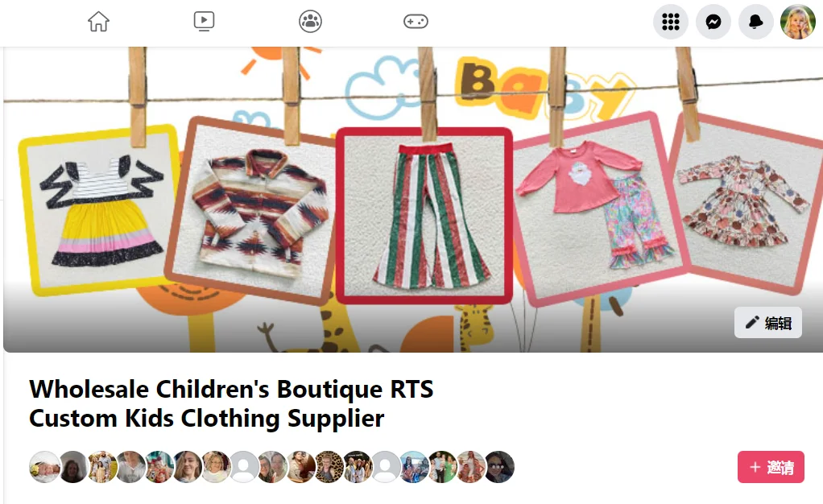This screenshot has width=823, height=504.
Task: Click the 编辑 cover photo edit button
Action: point(768,322)
